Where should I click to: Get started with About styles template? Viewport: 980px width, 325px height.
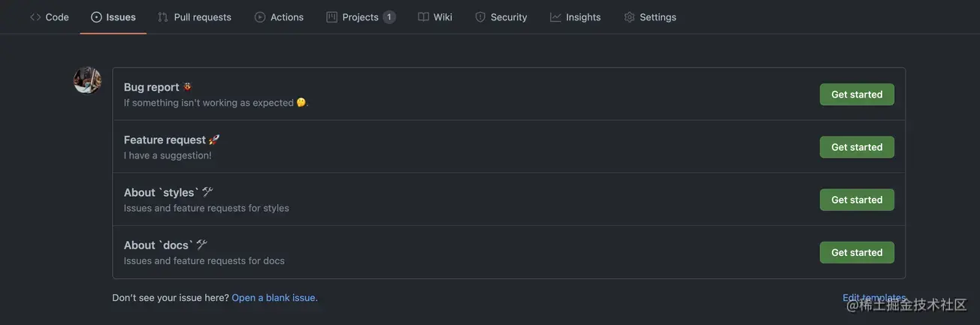(x=857, y=200)
